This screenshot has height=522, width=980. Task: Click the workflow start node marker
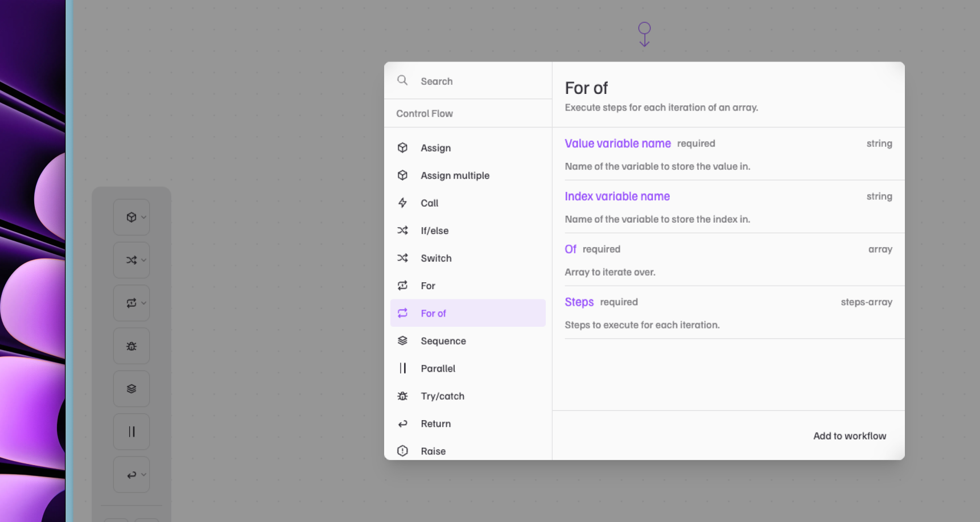point(644,34)
